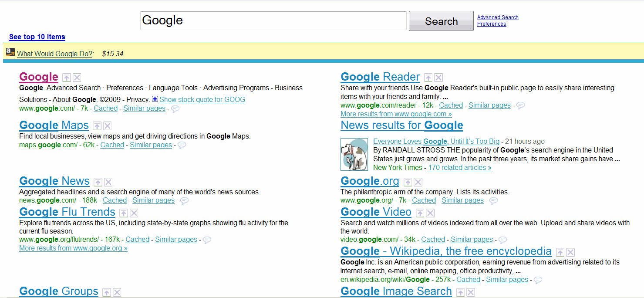644x298 pixels.
Task: Click the Amazon icon beside What Would Google Do
Action: tap(10, 52)
